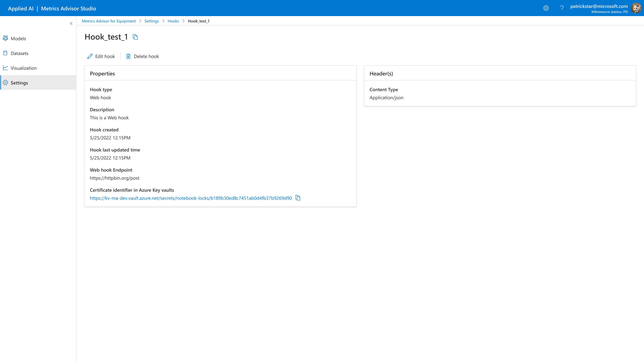The height and width of the screenshot is (362, 644).
Task: Go to Settings breadcrumb link
Action: tap(151, 21)
